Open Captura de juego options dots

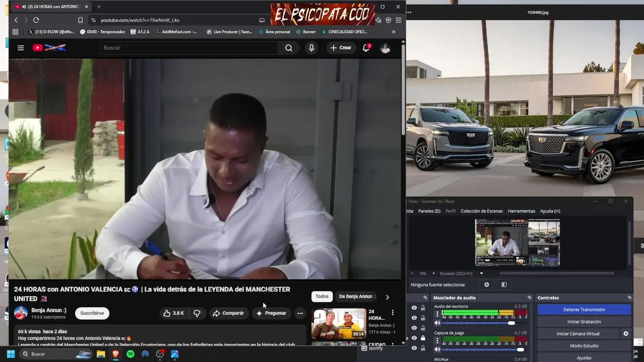[437, 340]
